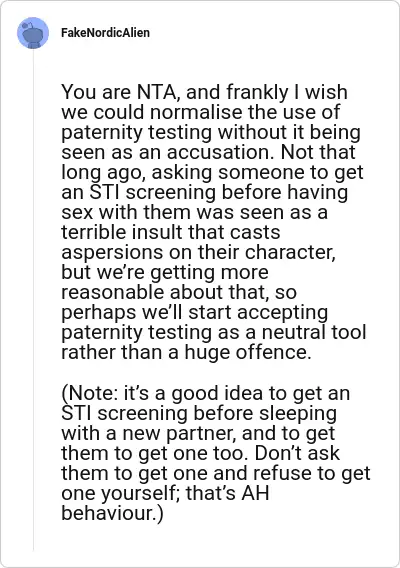The height and width of the screenshot is (568, 400).
Task: Click FakeNordicAlien's Reddit avatar icon
Action: click(33, 33)
